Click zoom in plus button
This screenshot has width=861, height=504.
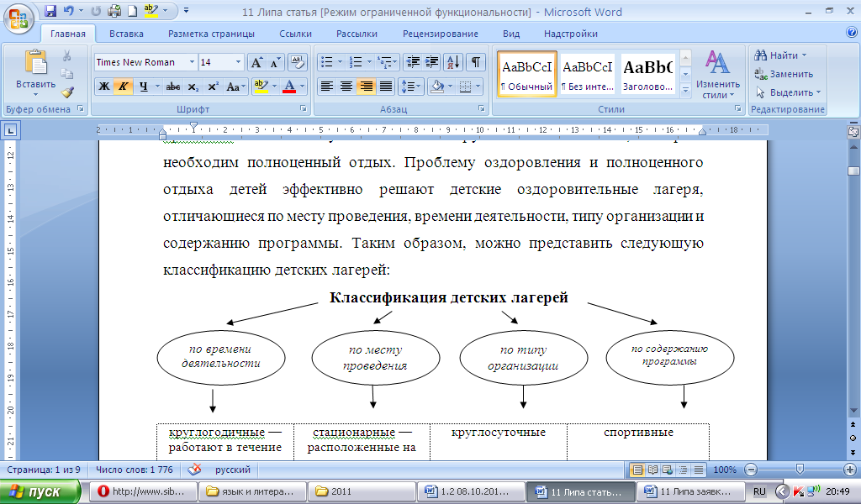(849, 470)
